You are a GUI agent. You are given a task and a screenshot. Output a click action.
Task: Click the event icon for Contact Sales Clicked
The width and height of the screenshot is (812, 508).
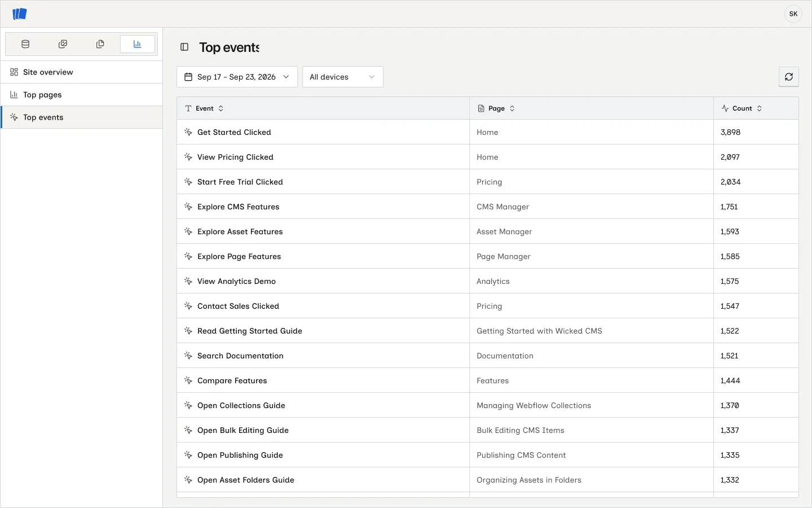coord(188,306)
